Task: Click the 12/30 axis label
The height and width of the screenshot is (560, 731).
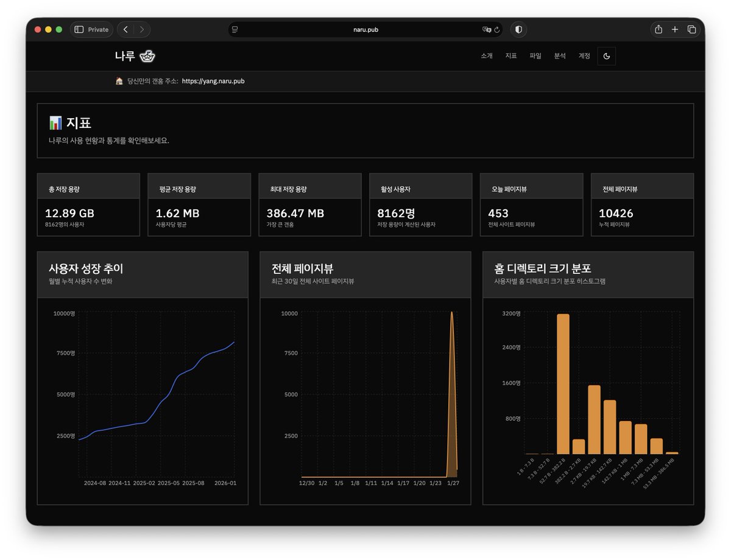Action: [306, 483]
